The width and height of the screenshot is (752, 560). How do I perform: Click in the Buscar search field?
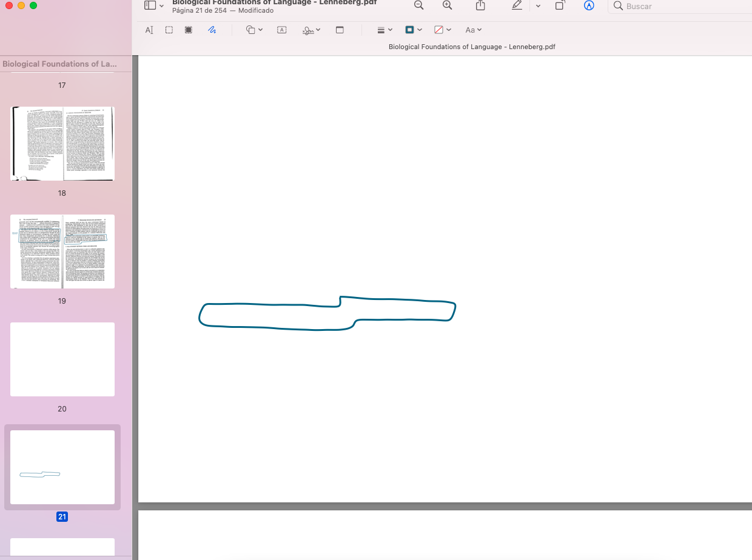679,6
